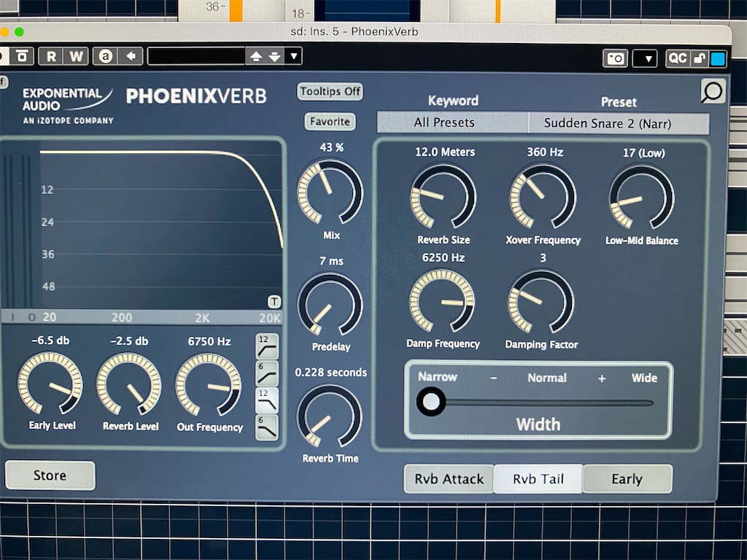This screenshot has height=560, width=747.
Task: Select the 6 dB low-pass filter icon
Action: (267, 427)
